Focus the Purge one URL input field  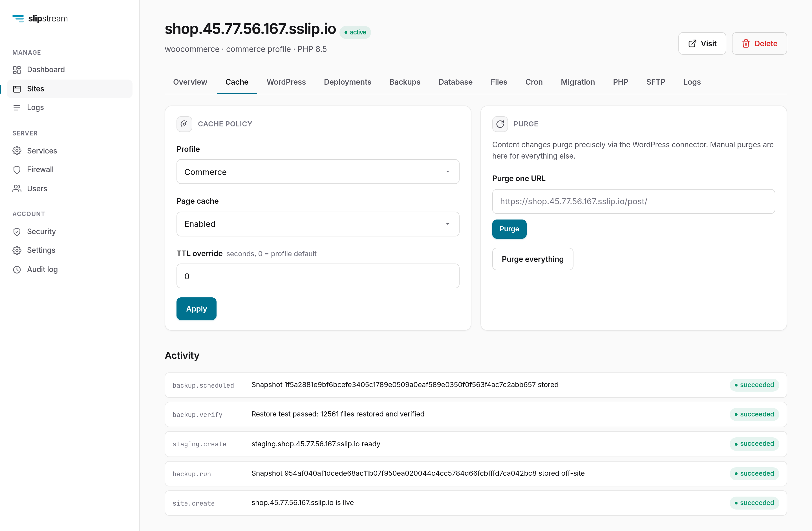(633, 201)
